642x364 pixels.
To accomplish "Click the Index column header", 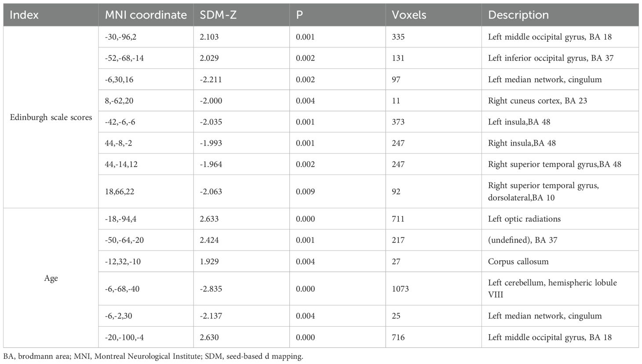I will click(x=24, y=15).
